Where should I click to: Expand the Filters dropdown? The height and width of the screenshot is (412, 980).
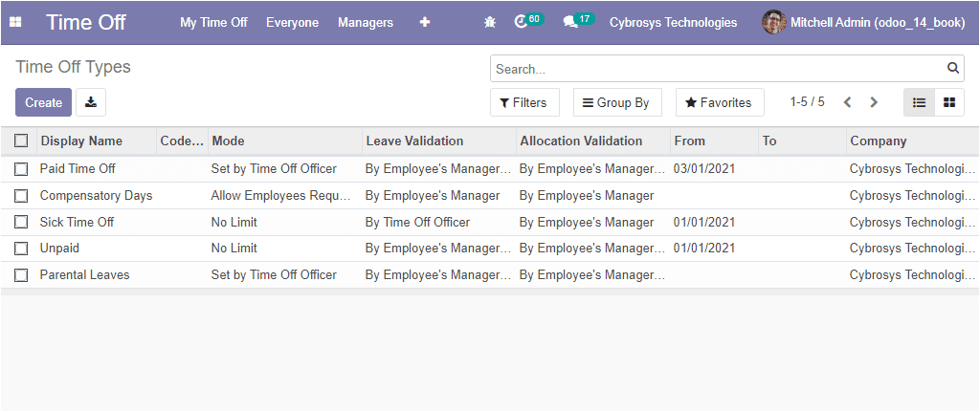[x=524, y=102]
